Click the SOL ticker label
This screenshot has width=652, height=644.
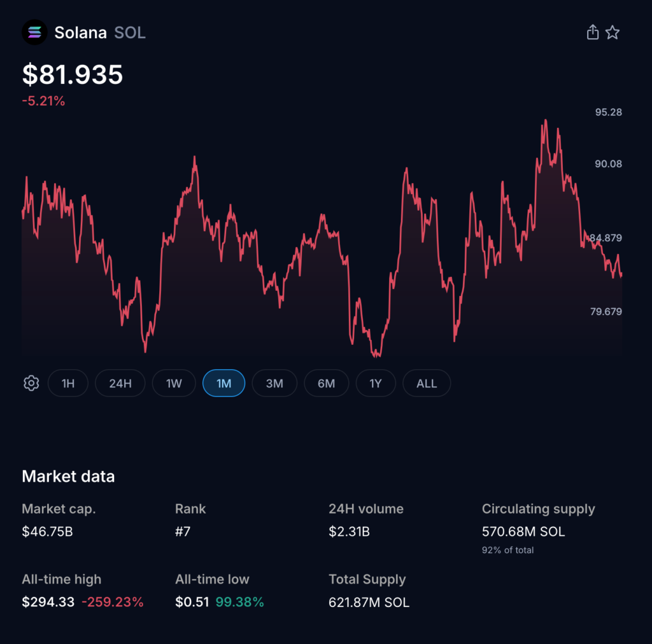pyautogui.click(x=130, y=32)
